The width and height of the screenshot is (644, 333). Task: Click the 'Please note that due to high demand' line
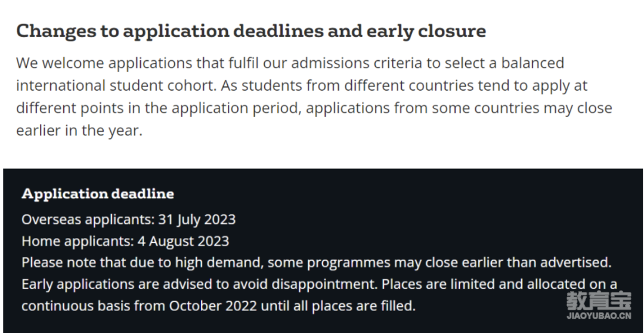coord(316,263)
